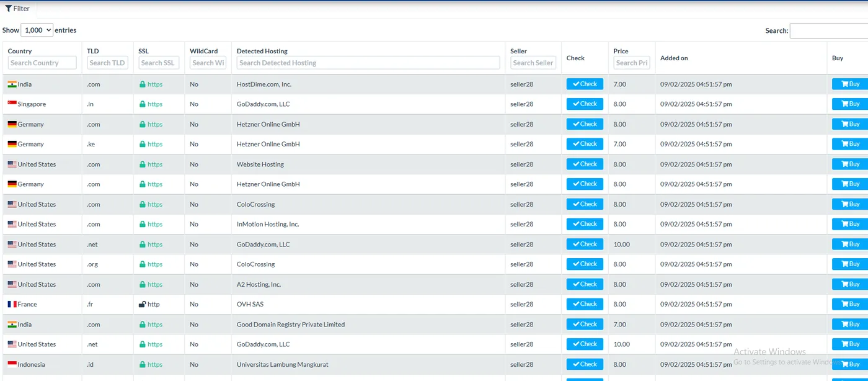Open the https link in HostDime row
Viewport: 868px width, 381px height.
tap(155, 84)
